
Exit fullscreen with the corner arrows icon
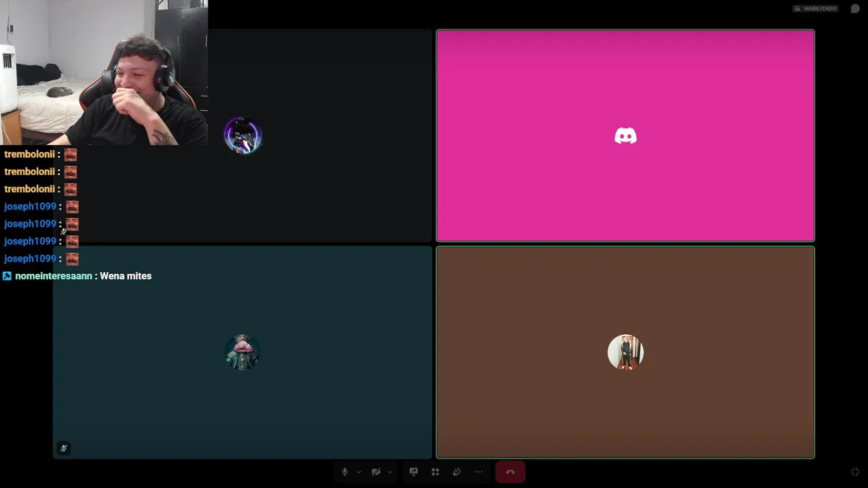[x=855, y=472]
